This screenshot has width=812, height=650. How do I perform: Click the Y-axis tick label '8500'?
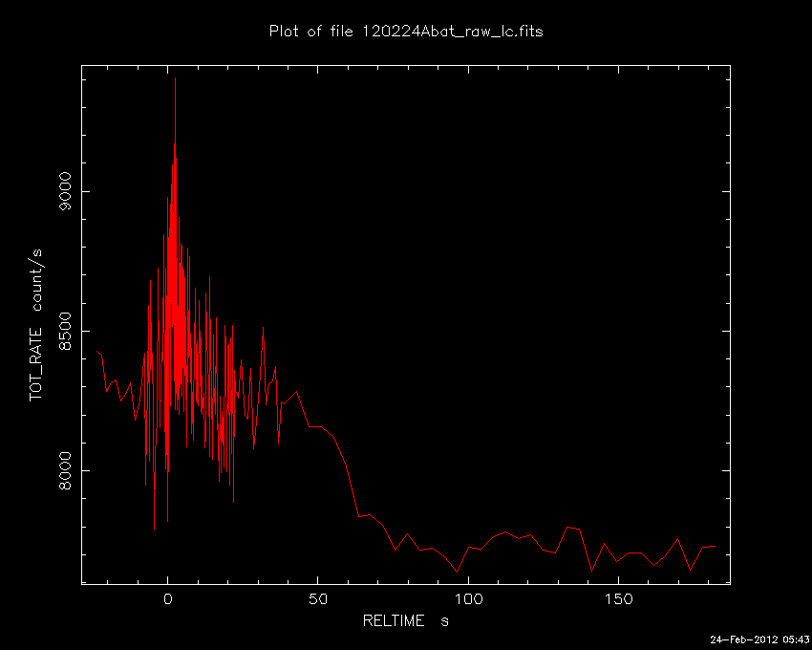[x=65, y=331]
